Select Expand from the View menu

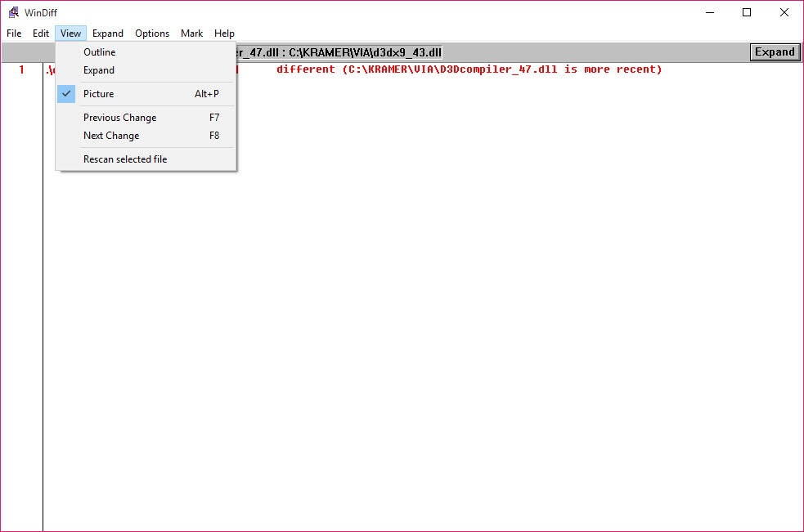click(100, 70)
